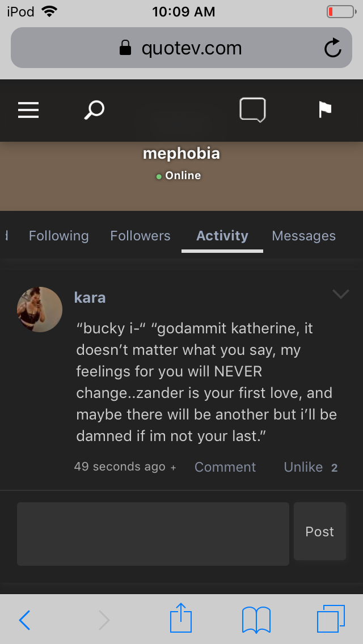Open the Messages tab
Image resolution: width=363 pixels, height=644 pixels.
[x=303, y=236]
